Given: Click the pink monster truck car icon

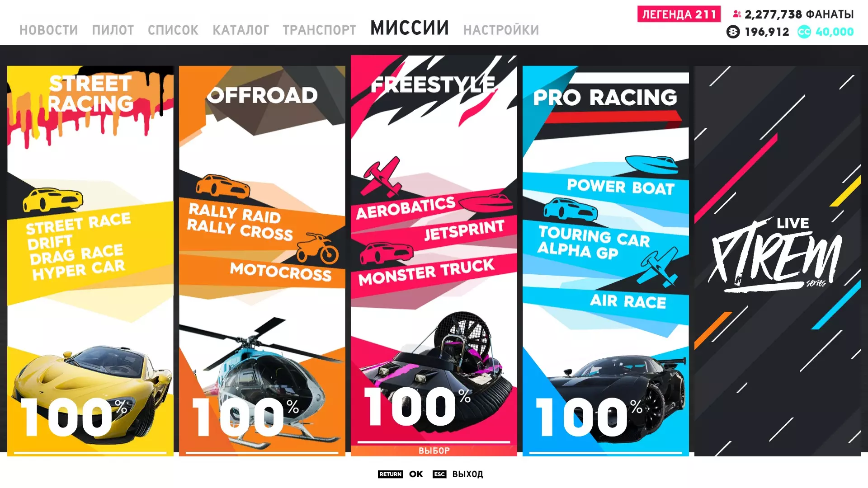Looking at the screenshot, I should pyautogui.click(x=387, y=253).
